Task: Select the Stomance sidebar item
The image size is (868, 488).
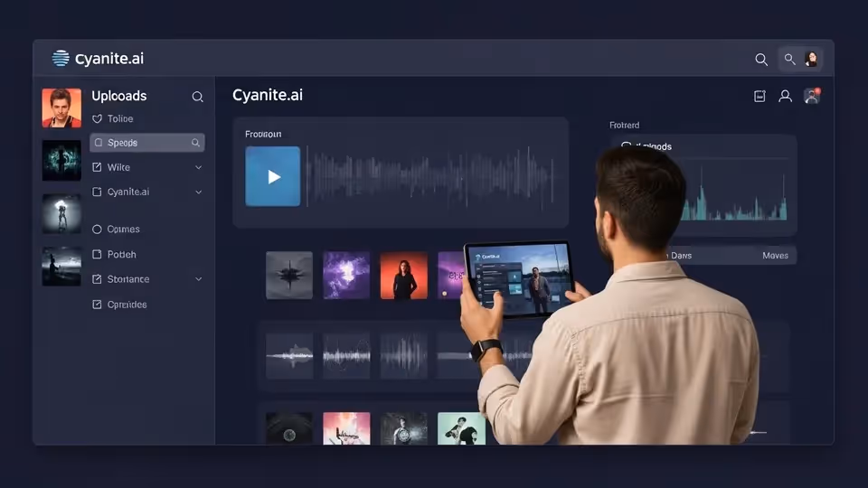Action: tap(128, 279)
